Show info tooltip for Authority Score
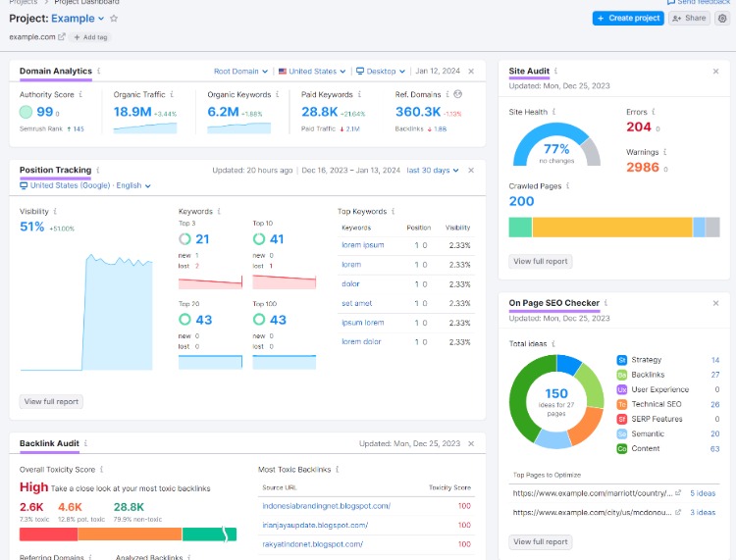This screenshot has height=560, width=736. click(80, 95)
